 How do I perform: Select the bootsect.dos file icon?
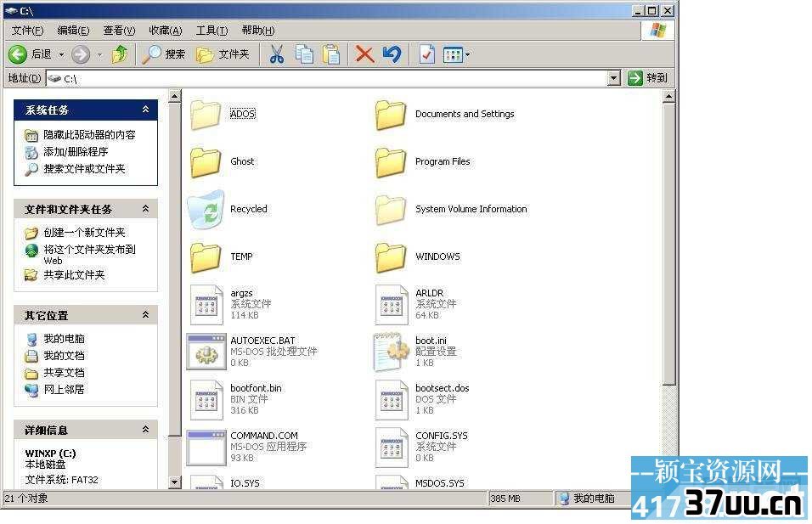pos(392,400)
